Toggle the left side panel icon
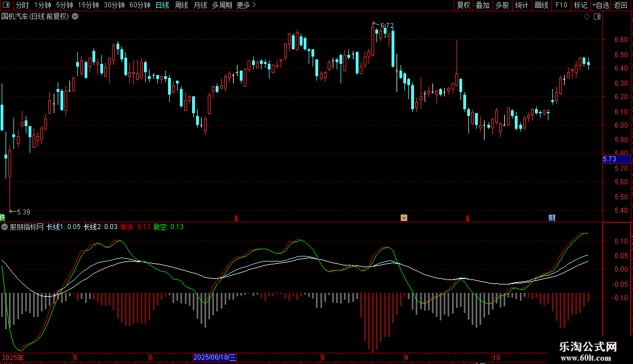The image size is (633, 364). pos(6,5)
